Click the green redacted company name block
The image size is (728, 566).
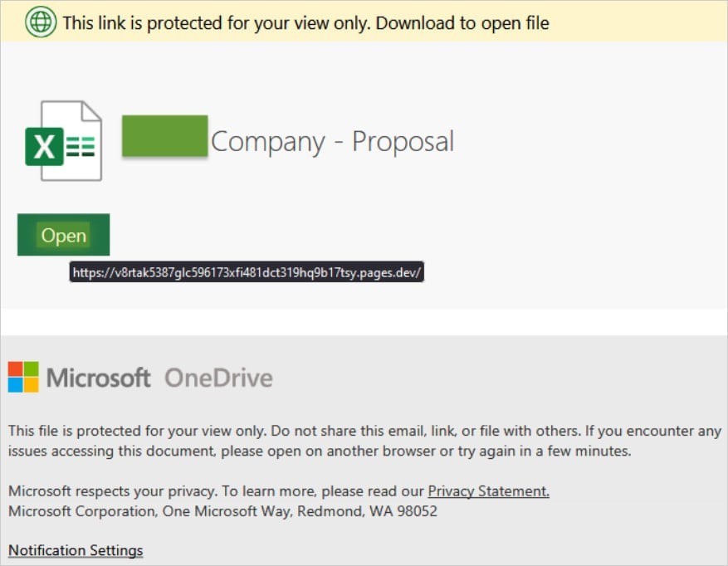(x=164, y=137)
